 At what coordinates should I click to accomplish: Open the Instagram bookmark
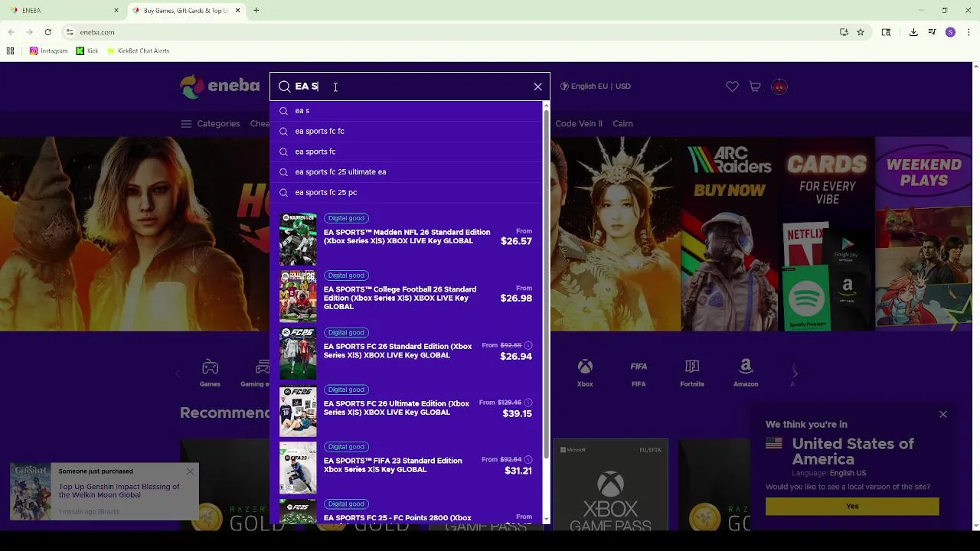pos(48,51)
